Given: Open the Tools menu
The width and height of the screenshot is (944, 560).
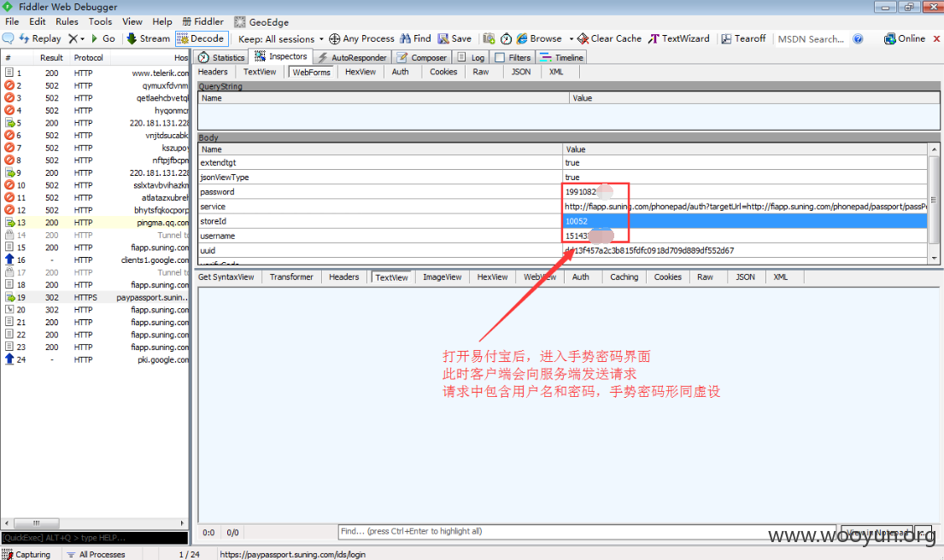Looking at the screenshot, I should click(x=100, y=21).
